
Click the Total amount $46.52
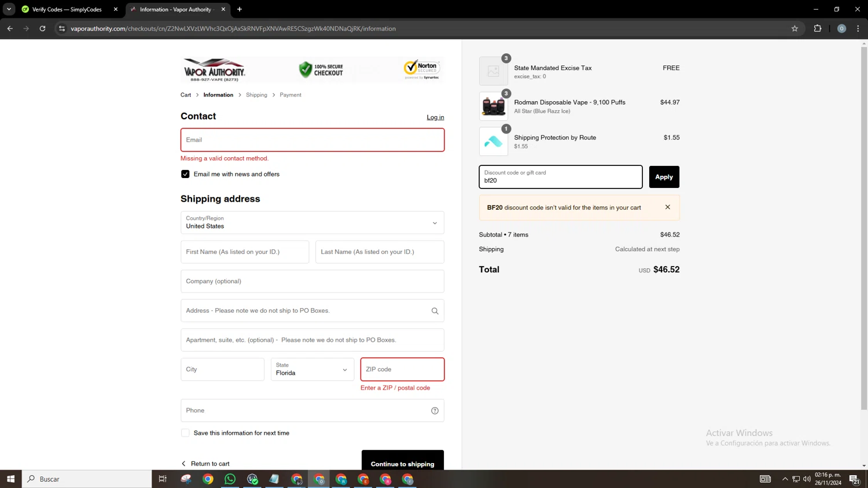pyautogui.click(x=666, y=269)
